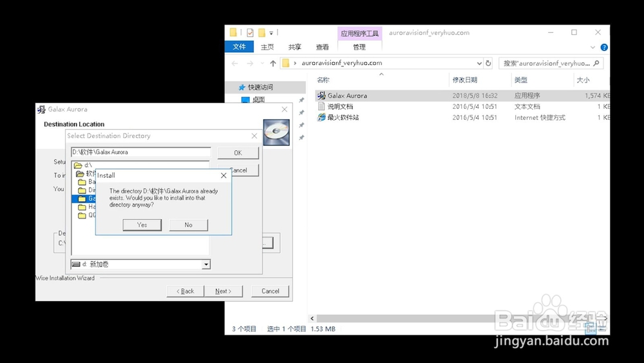Open the drive dropdown showing d: 新加卷
The image size is (644, 363).
(206, 264)
